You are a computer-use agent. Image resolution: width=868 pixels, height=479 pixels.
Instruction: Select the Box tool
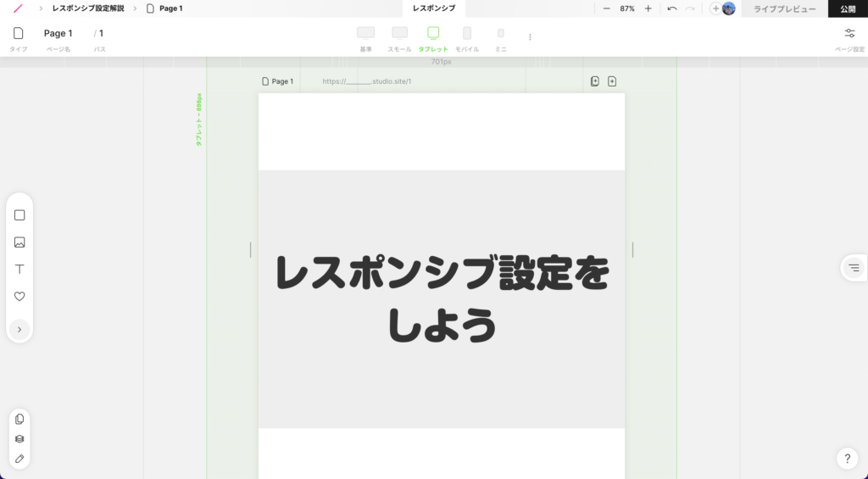pyautogui.click(x=19, y=214)
